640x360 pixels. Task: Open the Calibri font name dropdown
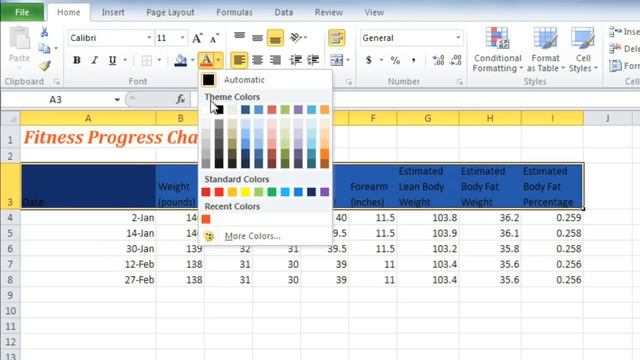(149, 38)
